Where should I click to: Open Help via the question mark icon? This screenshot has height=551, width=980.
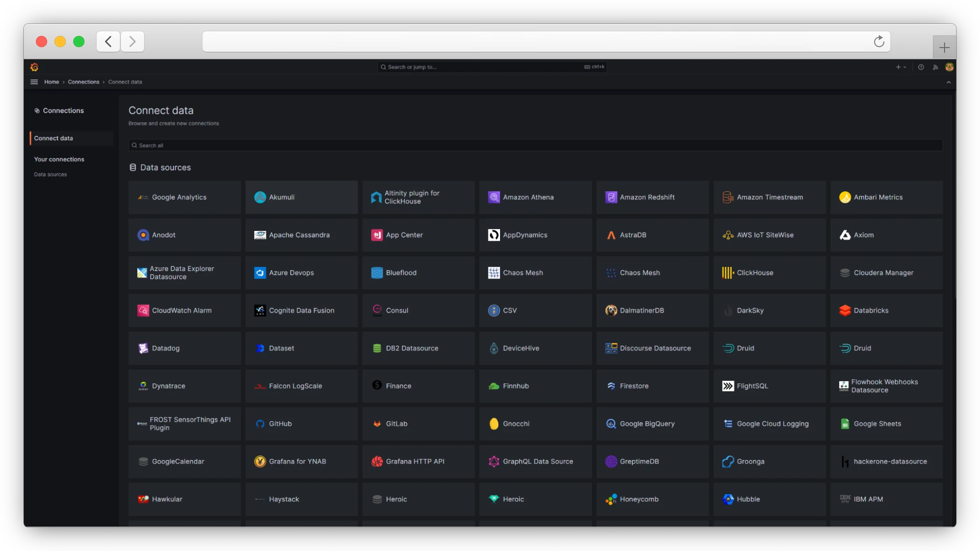(x=921, y=67)
